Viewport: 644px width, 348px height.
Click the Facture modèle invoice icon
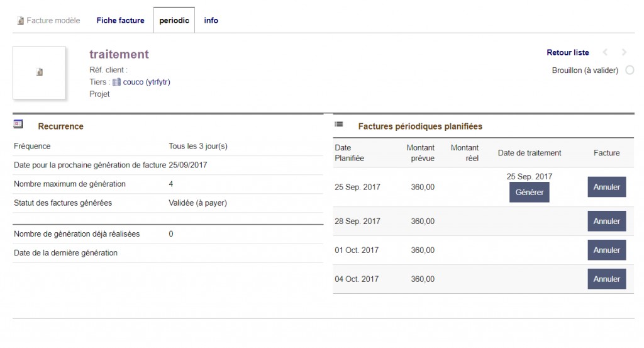click(21, 21)
